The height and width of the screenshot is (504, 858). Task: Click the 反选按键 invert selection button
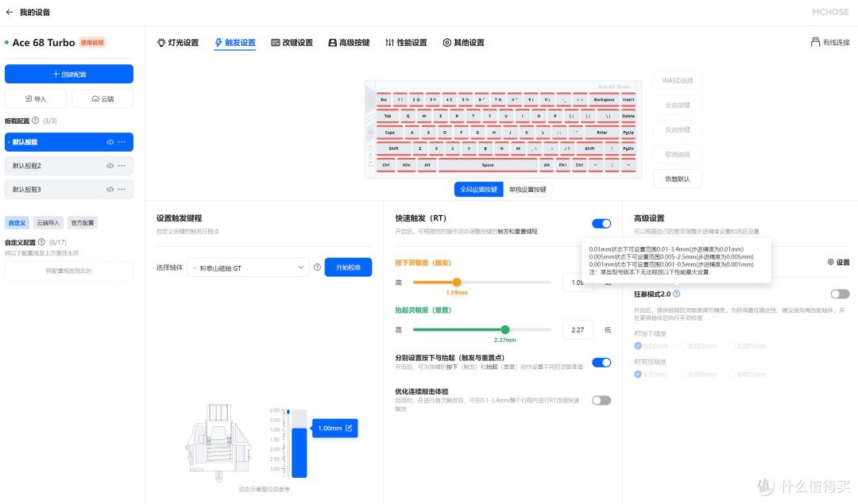tap(678, 129)
